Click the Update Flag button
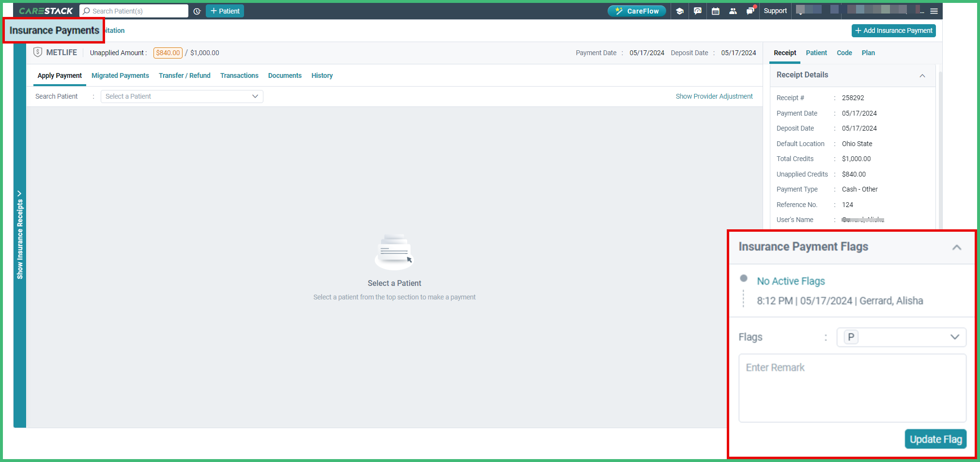Viewport: 980px width, 462px height. pos(935,439)
